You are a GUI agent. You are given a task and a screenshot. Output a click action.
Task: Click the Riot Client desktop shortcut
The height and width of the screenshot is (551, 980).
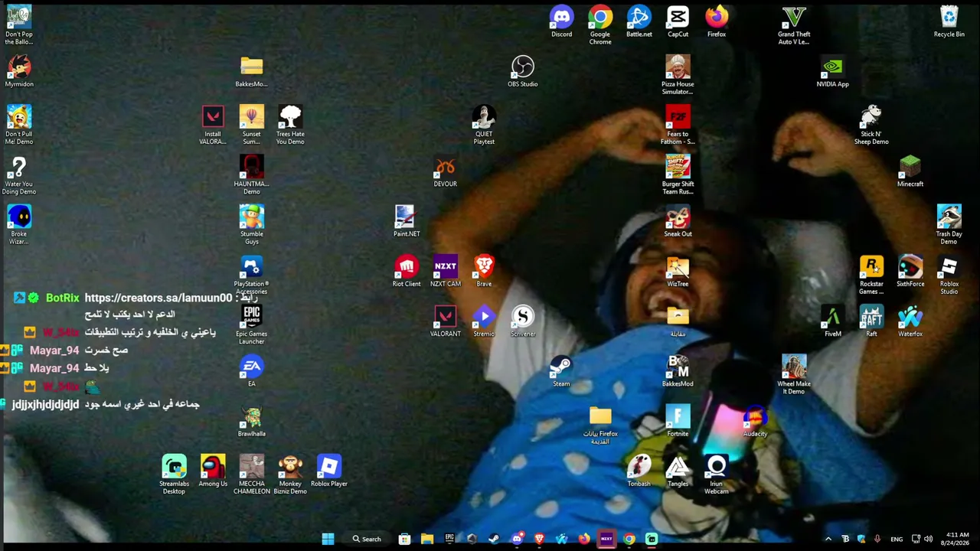coord(407,271)
